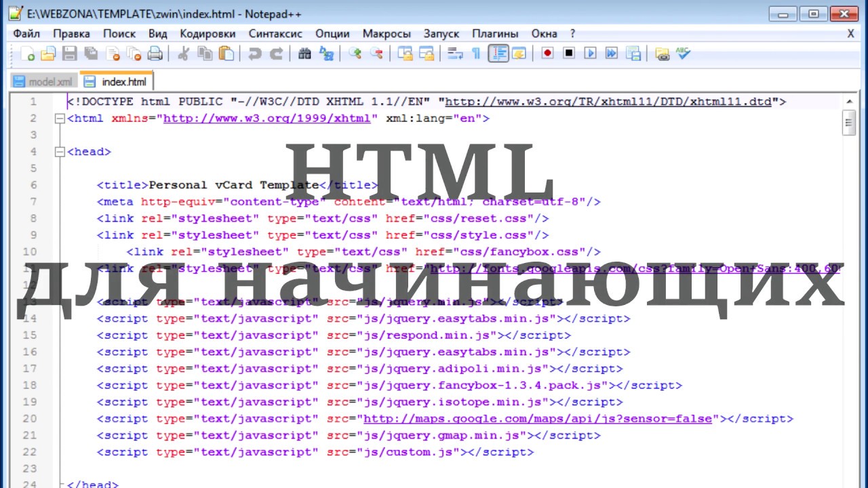Open the Правка menu
This screenshot has width=868, height=488.
71,33
